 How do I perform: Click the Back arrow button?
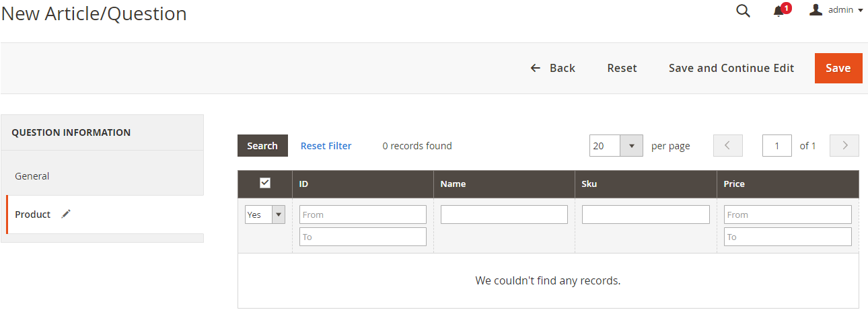552,68
